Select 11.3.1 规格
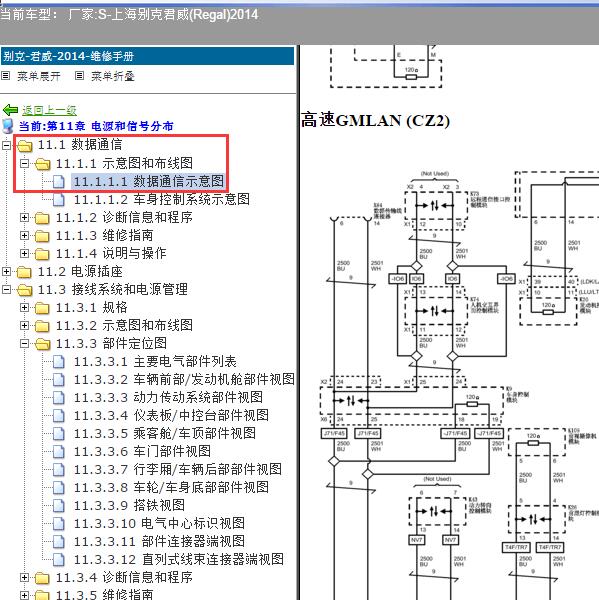The image size is (599, 600). (x=91, y=307)
